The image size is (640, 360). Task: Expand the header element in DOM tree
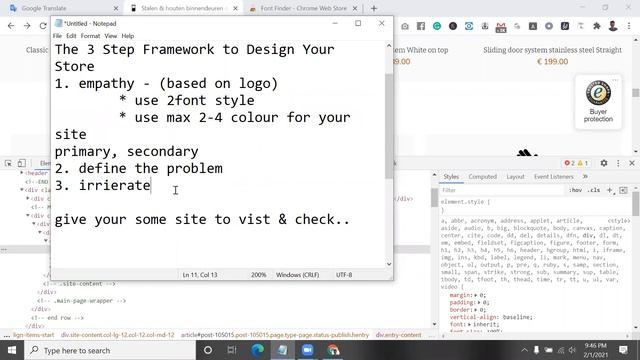22,173
